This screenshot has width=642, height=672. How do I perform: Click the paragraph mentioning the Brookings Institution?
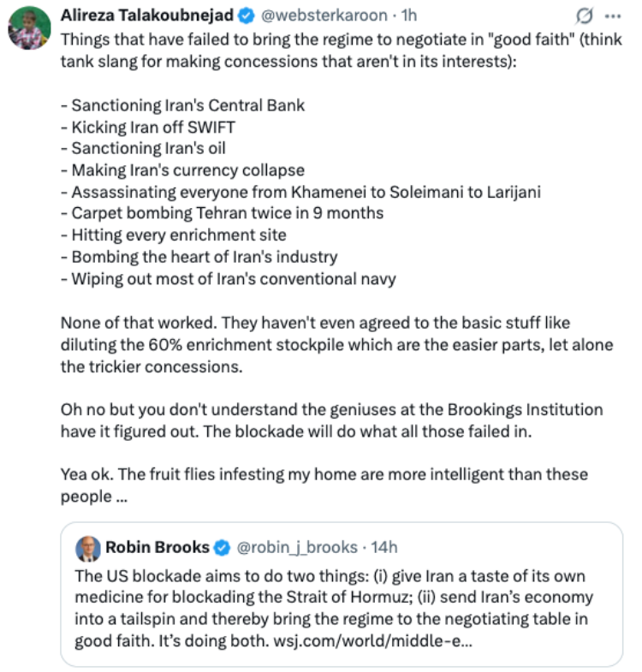(x=332, y=420)
